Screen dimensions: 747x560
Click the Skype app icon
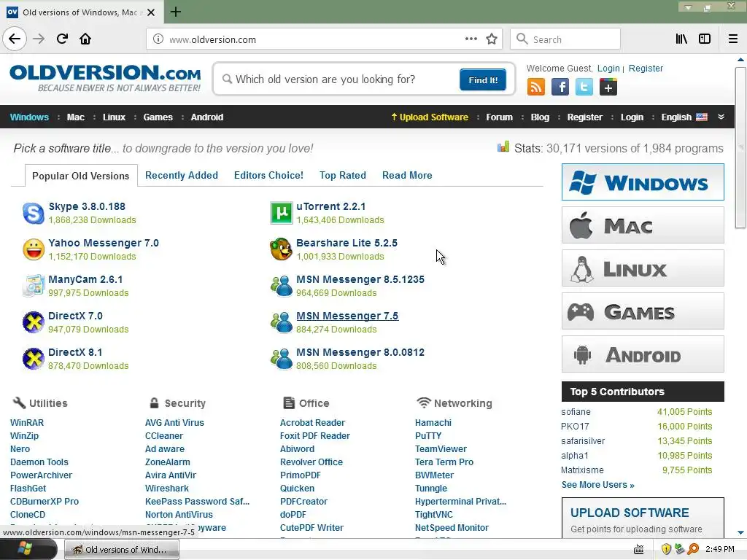click(34, 213)
